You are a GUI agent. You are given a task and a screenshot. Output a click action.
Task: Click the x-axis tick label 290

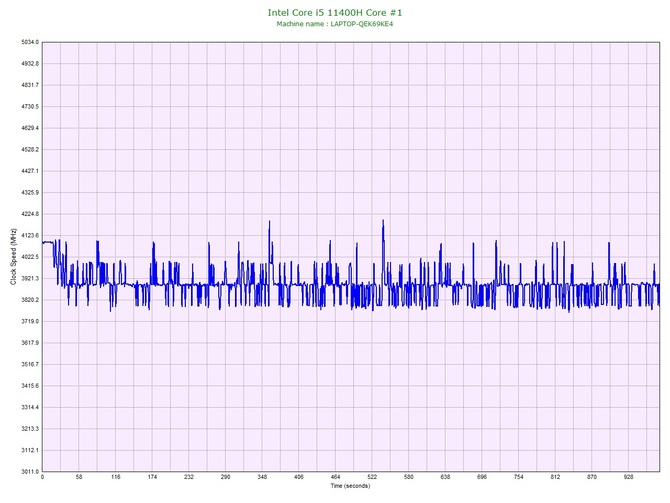coord(226,477)
